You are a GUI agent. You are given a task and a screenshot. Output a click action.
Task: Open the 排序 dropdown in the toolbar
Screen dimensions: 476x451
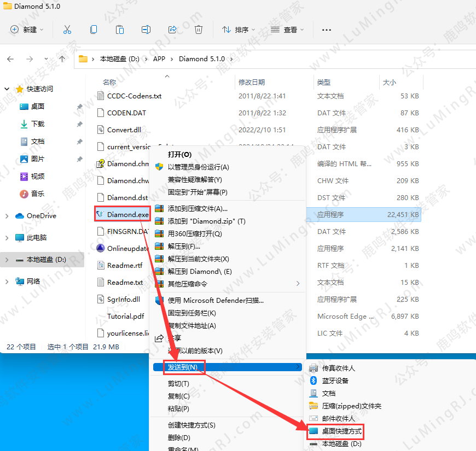click(x=243, y=30)
